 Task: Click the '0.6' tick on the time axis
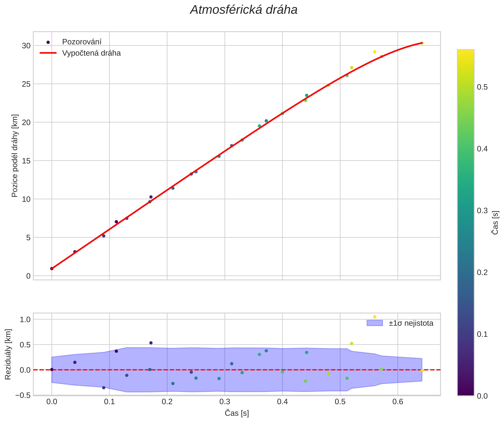(x=398, y=402)
